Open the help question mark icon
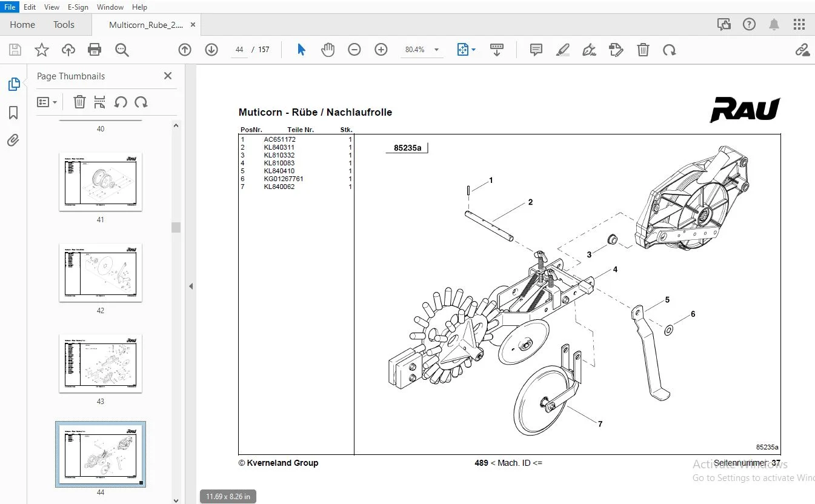 point(750,24)
